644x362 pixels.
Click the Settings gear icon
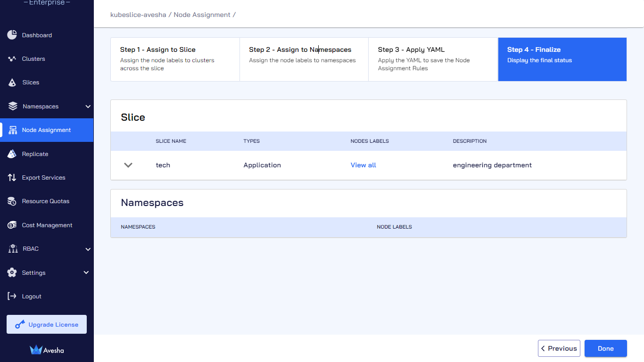point(12,272)
